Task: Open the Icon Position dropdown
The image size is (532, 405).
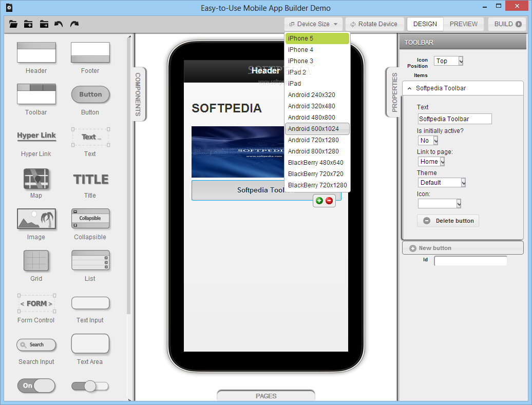Action: click(449, 61)
